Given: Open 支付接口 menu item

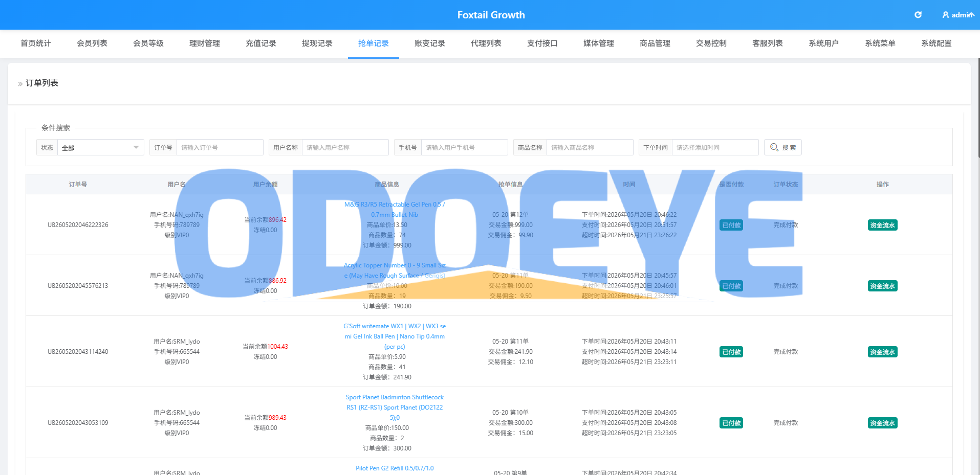Looking at the screenshot, I should 542,43.
